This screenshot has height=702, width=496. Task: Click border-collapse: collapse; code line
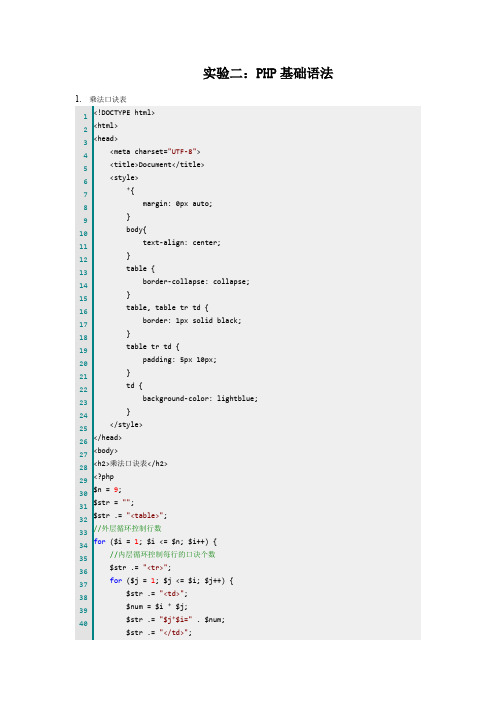(196, 281)
